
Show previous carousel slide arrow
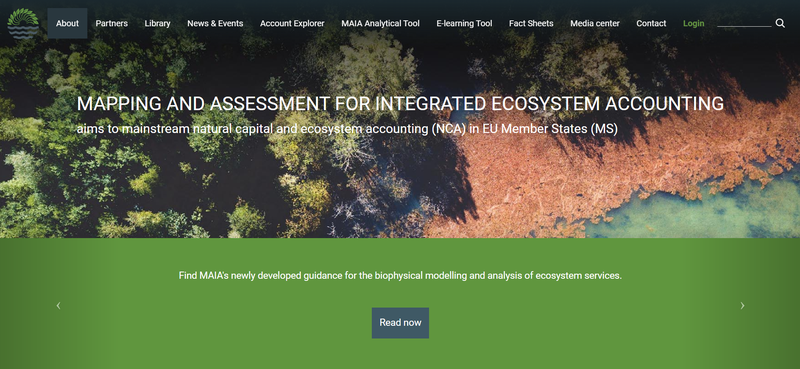(x=58, y=305)
